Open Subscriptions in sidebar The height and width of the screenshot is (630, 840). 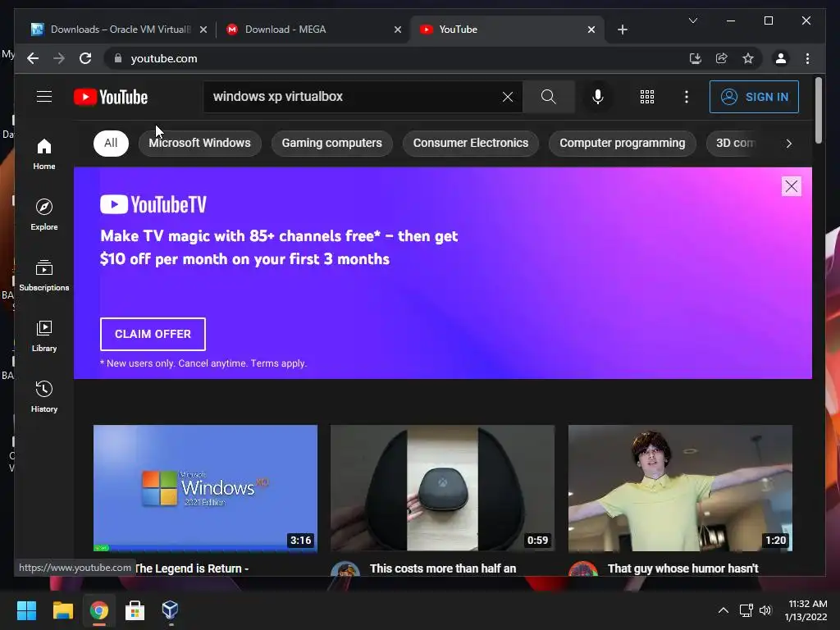44,276
